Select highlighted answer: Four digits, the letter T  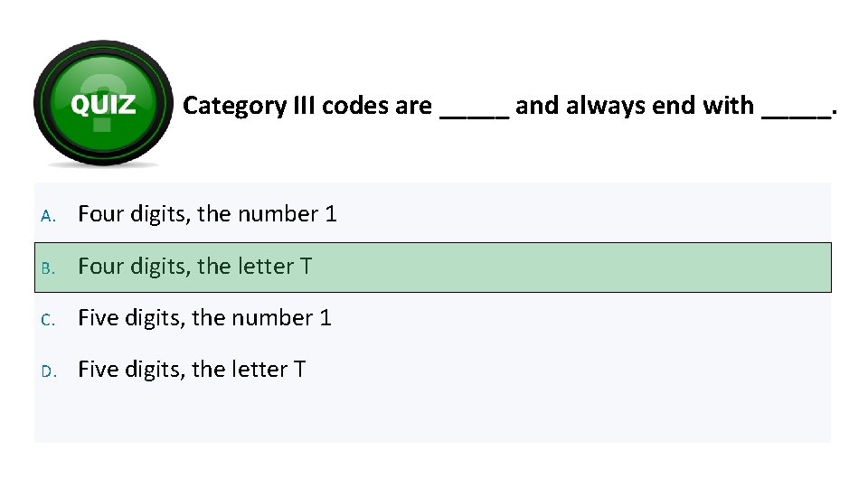click(194, 267)
